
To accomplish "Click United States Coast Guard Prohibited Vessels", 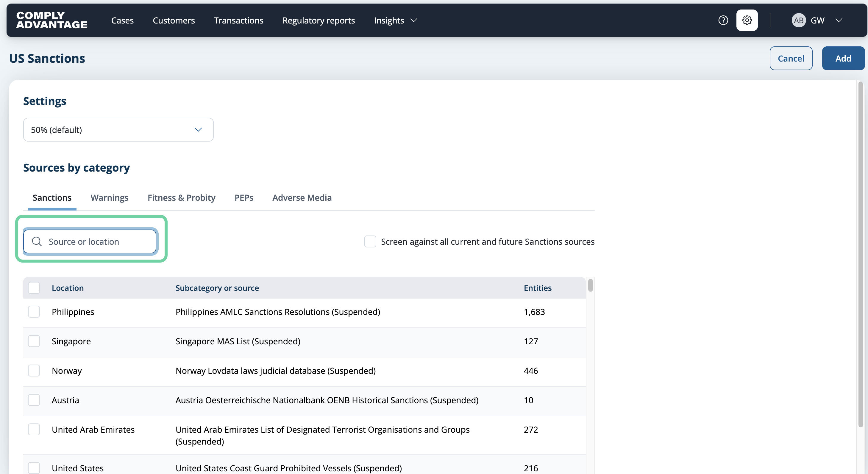I will coord(289,468).
